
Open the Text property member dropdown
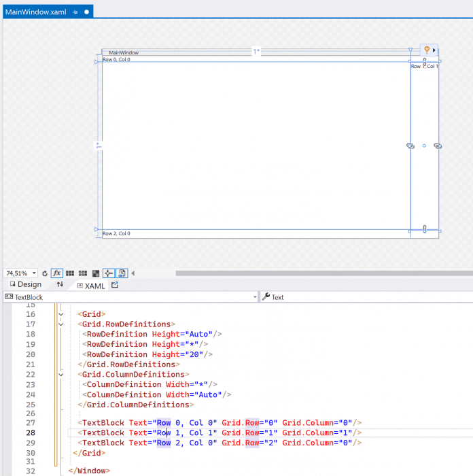tap(366, 297)
